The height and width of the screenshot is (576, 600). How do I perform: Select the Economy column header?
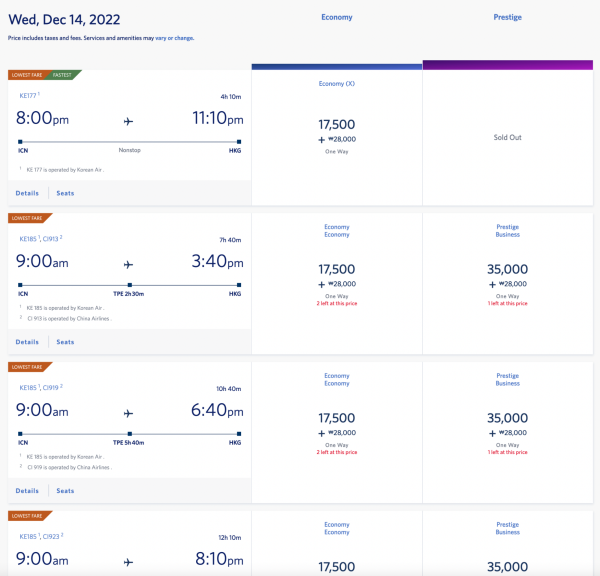click(x=336, y=17)
